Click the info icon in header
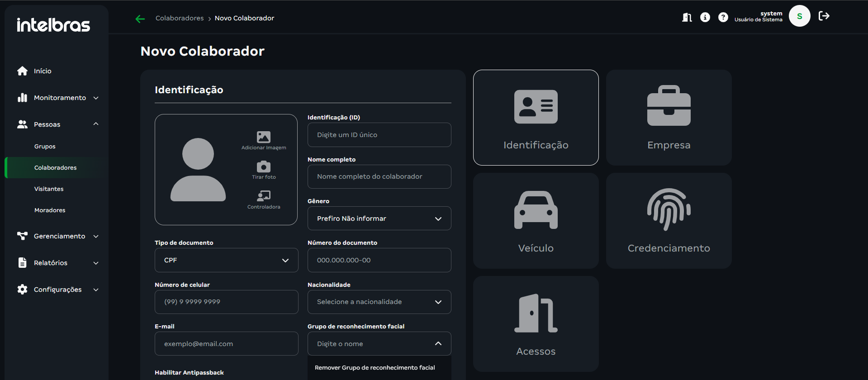868x380 pixels. (x=705, y=17)
